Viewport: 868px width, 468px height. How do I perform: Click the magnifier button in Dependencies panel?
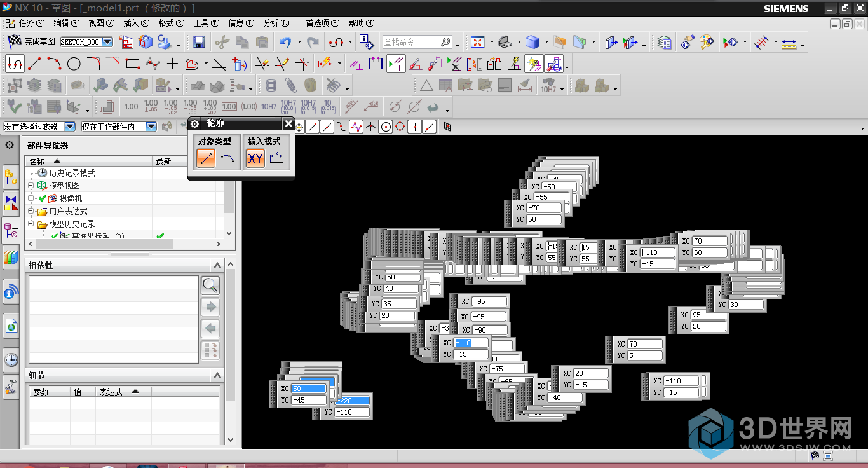click(x=210, y=286)
